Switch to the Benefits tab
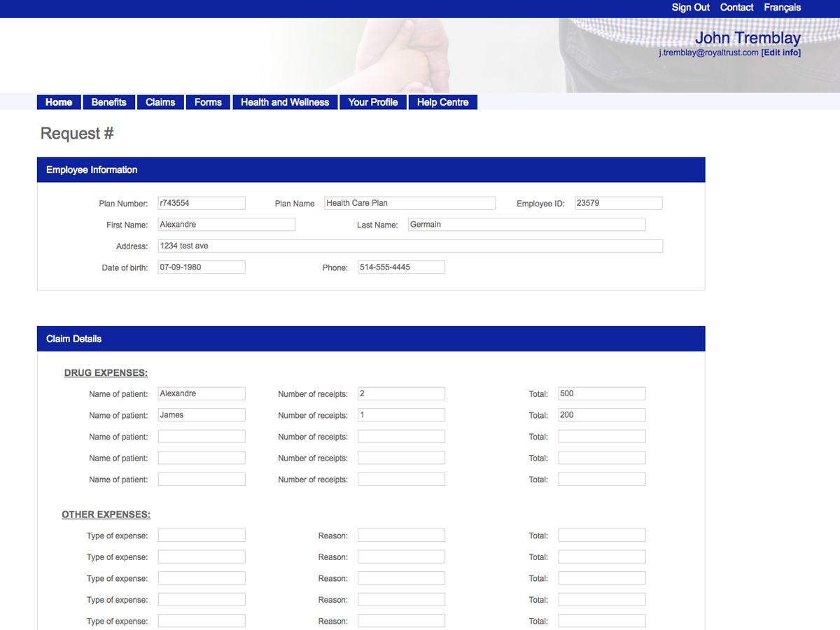The height and width of the screenshot is (630, 840). pos(108,101)
